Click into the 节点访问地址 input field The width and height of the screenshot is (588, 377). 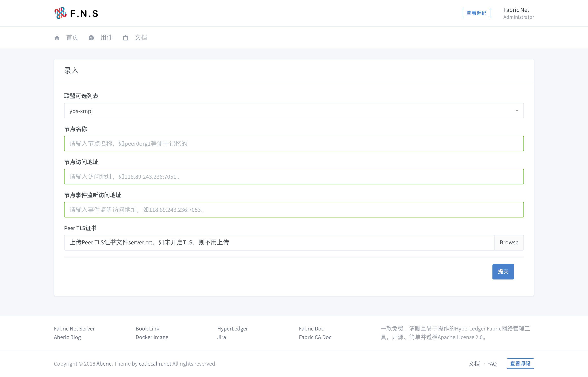pos(294,177)
